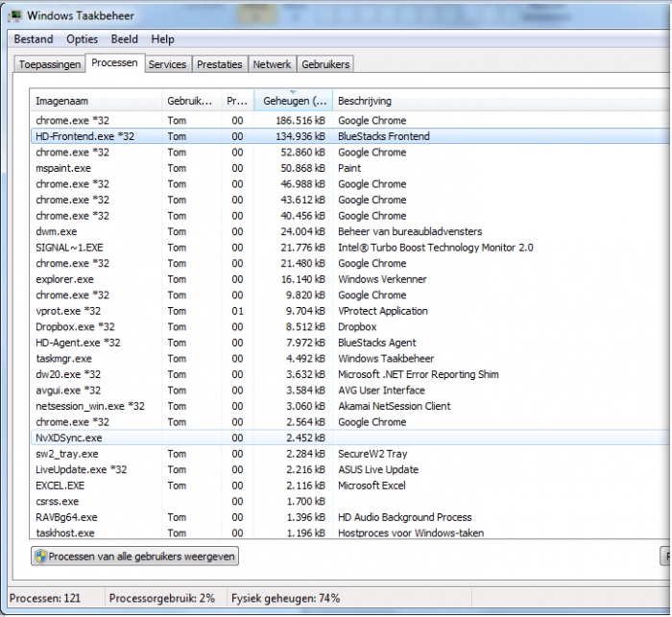
Task: Click the Windows Verkenner description
Action: coord(382,279)
